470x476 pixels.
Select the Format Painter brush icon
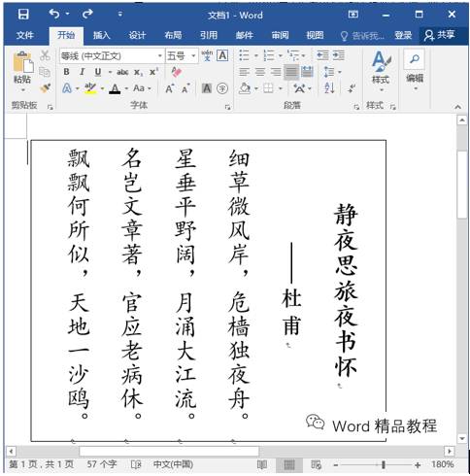[46, 87]
